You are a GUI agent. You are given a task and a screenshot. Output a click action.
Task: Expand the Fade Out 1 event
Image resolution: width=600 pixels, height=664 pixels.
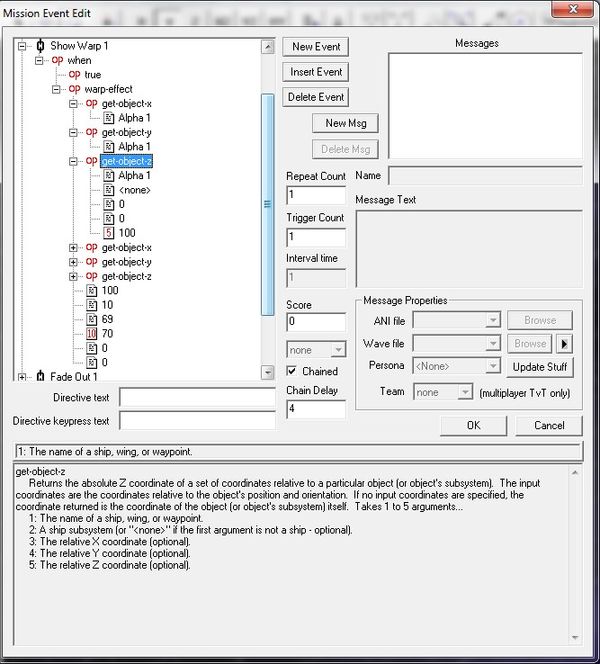(x=23, y=377)
